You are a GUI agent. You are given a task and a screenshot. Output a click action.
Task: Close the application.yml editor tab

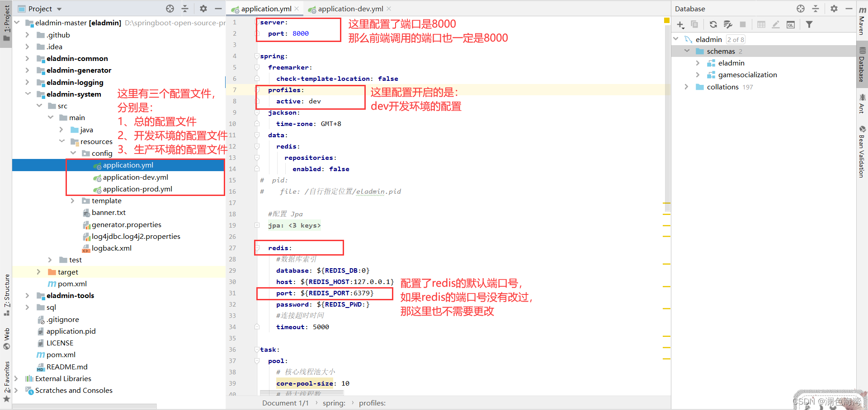tap(297, 9)
